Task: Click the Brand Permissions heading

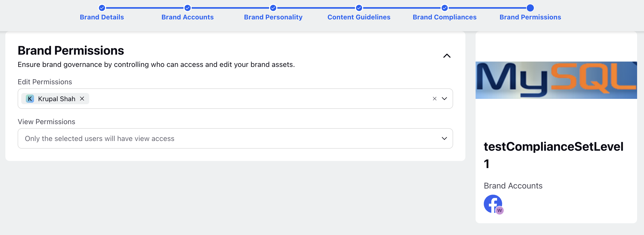Action: 71,51
